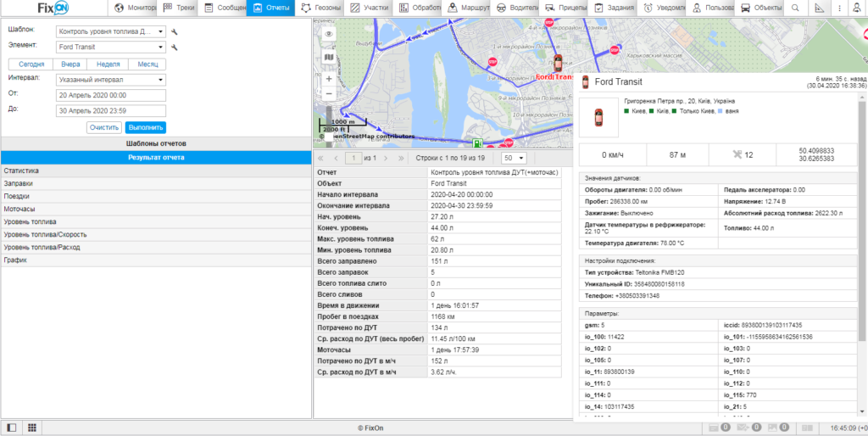Switch to the Геозоны tab
Screen dimensions: 868x436
coord(321,8)
